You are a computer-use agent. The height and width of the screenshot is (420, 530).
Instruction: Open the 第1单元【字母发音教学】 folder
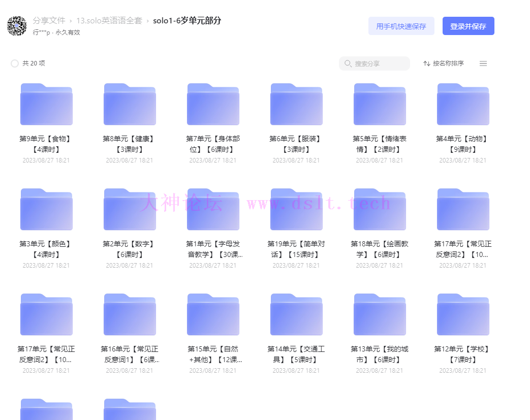213,210
